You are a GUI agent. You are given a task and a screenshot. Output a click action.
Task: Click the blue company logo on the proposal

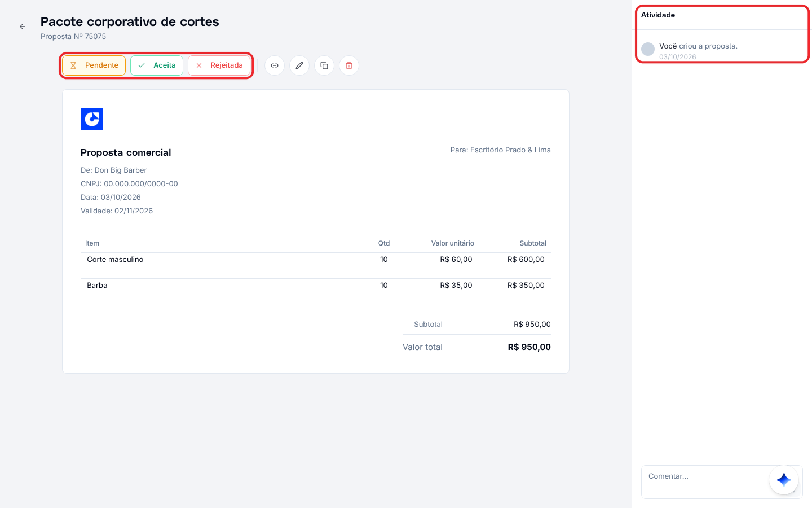pyautogui.click(x=92, y=119)
